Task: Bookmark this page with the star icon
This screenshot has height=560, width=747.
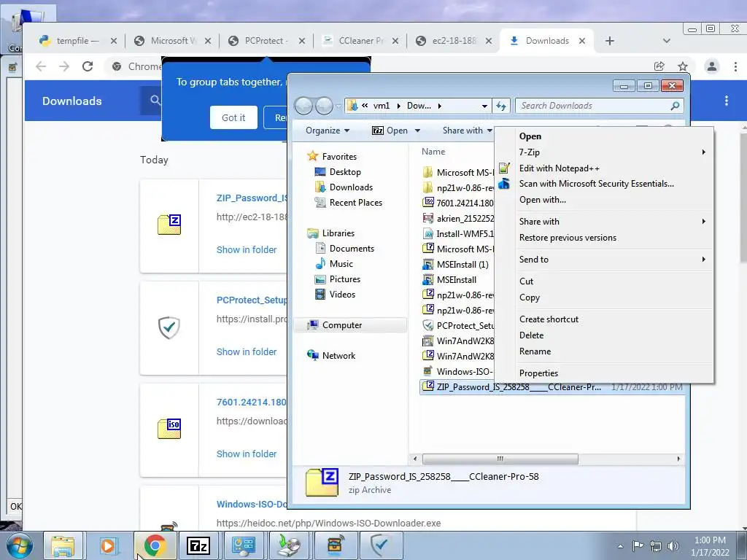Action: point(683,66)
